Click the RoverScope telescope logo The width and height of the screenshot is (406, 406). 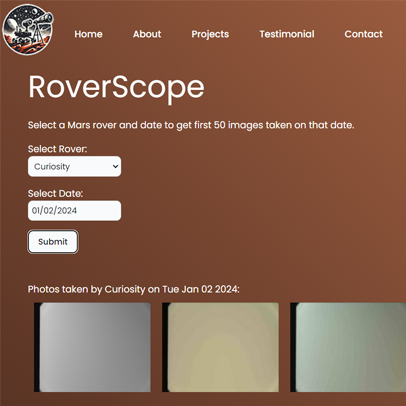28,30
